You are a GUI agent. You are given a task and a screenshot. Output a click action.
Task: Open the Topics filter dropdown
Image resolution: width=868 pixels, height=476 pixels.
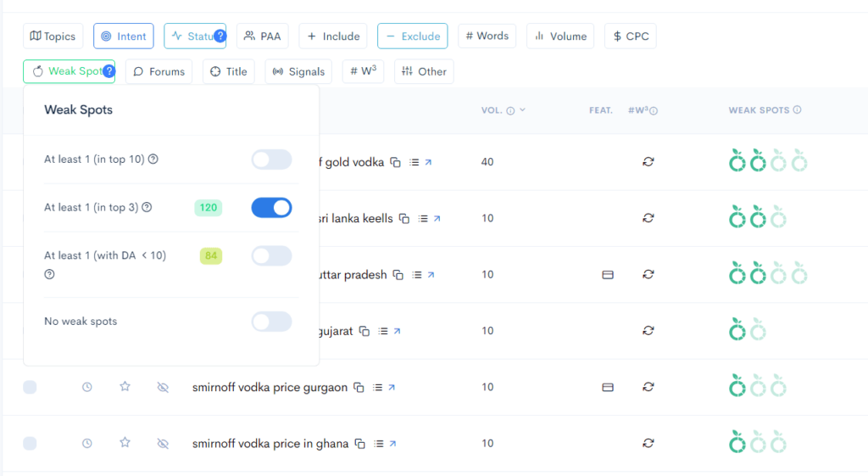tap(53, 36)
